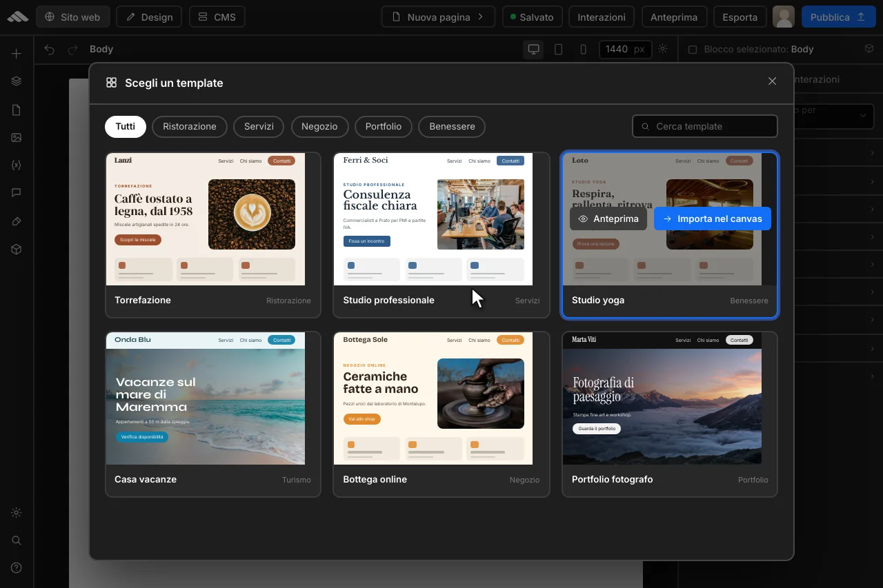Click the app logo in the top-left corner

[x=17, y=17]
